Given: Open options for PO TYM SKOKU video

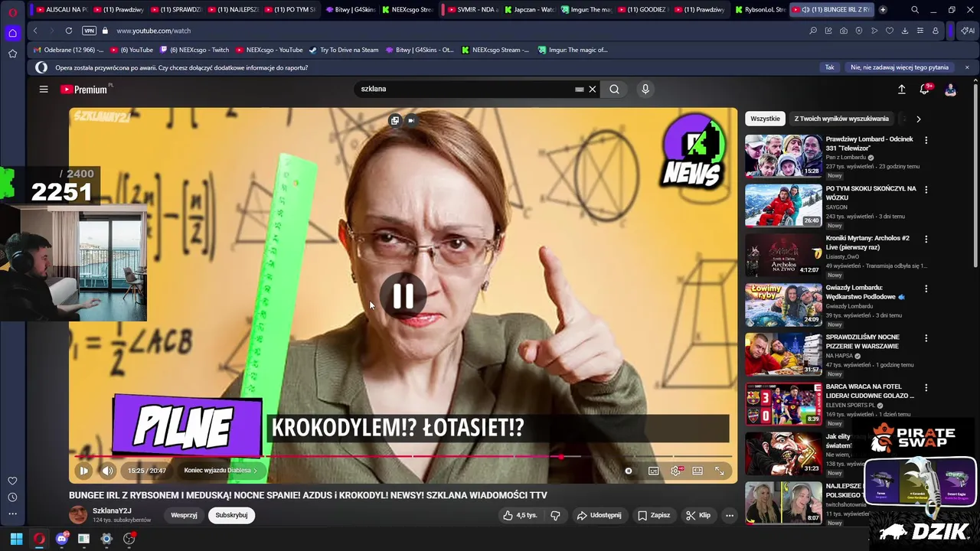Looking at the screenshot, I should click(926, 190).
